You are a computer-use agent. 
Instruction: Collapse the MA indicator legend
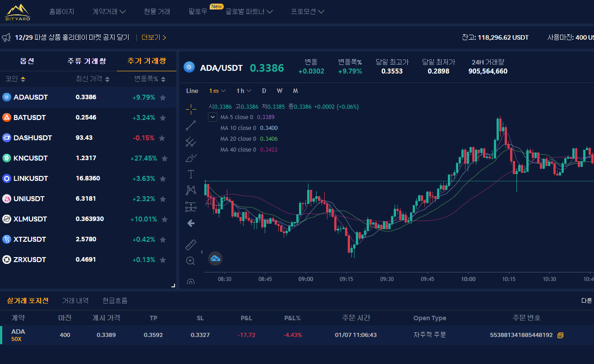[212, 117]
